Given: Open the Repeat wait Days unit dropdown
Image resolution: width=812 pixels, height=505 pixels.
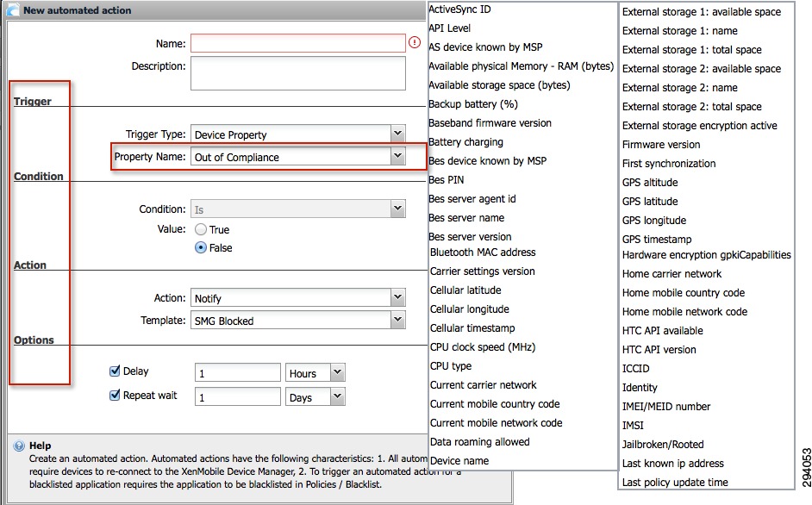Looking at the screenshot, I should point(337,396).
